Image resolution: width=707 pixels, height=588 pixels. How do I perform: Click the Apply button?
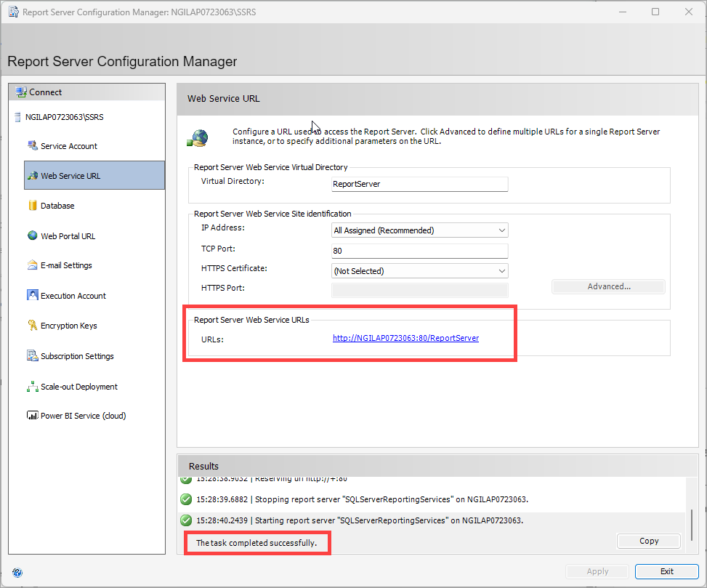(x=597, y=571)
